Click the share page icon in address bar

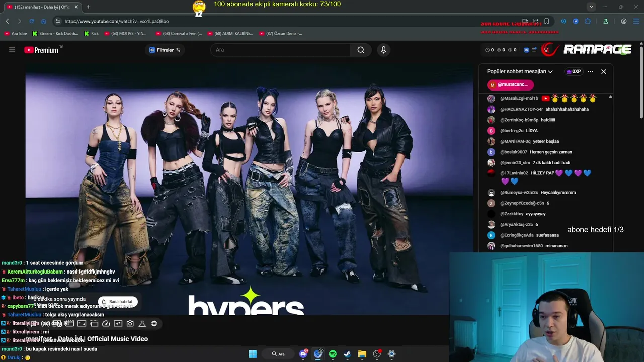point(536,21)
